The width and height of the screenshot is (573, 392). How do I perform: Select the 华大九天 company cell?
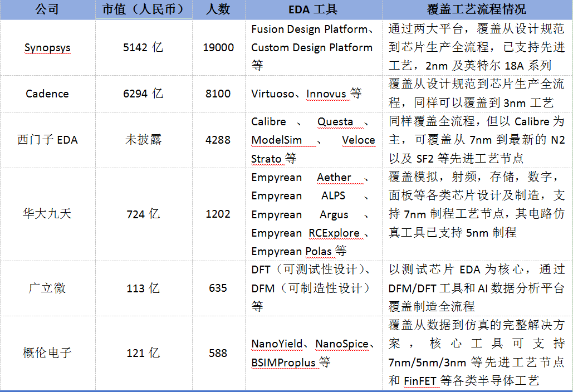[x=47, y=214]
